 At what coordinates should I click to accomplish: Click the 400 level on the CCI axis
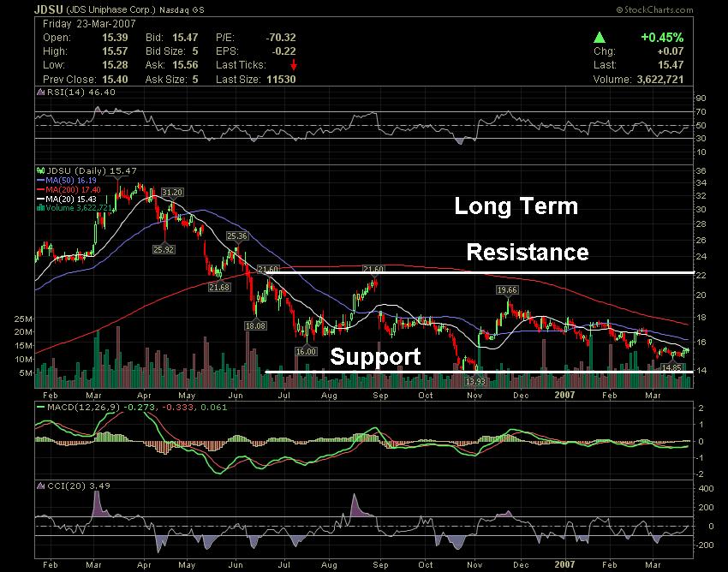click(706, 488)
